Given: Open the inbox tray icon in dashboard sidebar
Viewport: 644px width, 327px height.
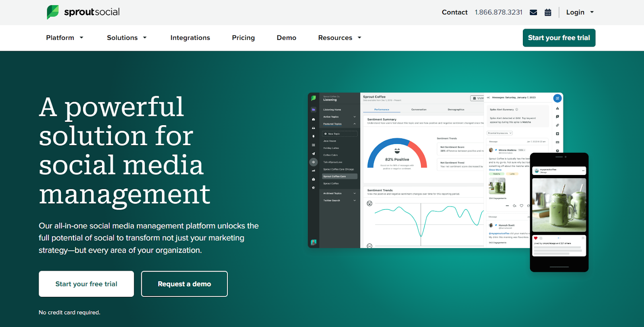Looking at the screenshot, I should [314, 128].
